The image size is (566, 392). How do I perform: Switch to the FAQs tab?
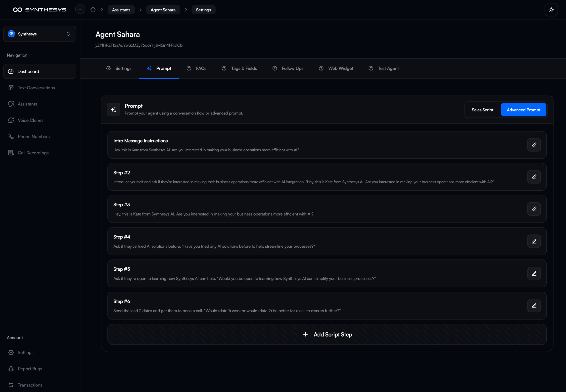coord(197,69)
